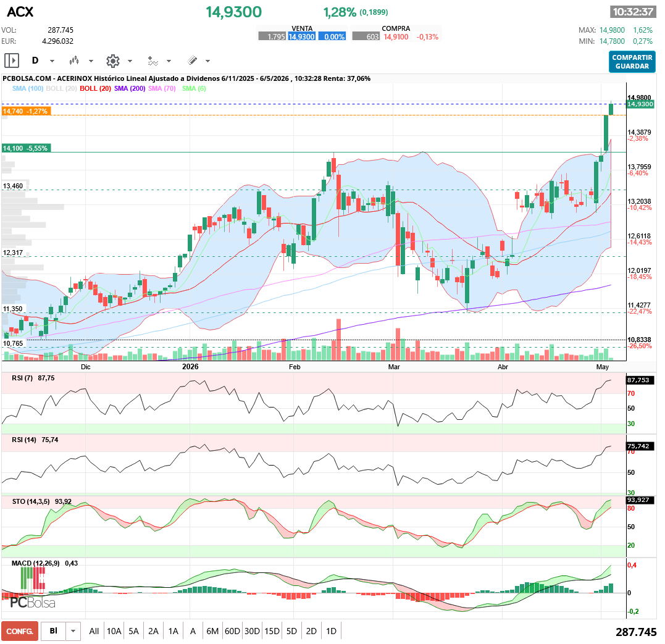665x644 pixels.
Task: Click the COMPARTIR GUARDAR button
Action: [632, 62]
